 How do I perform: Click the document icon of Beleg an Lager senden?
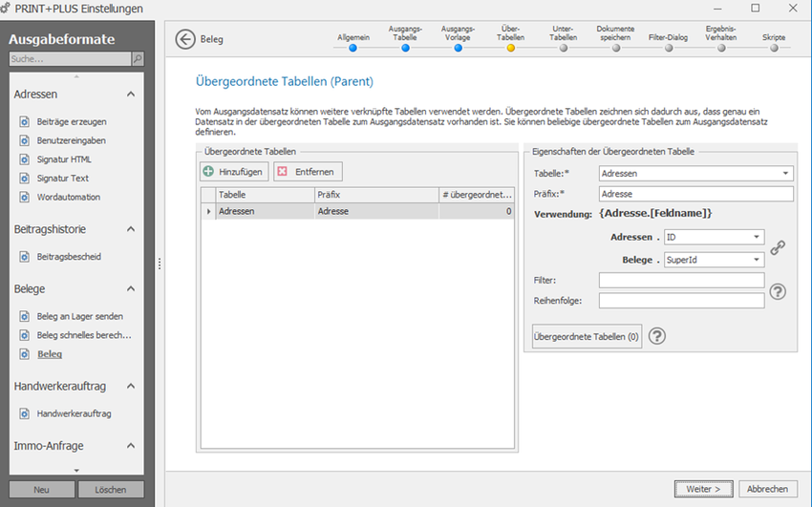click(24, 316)
